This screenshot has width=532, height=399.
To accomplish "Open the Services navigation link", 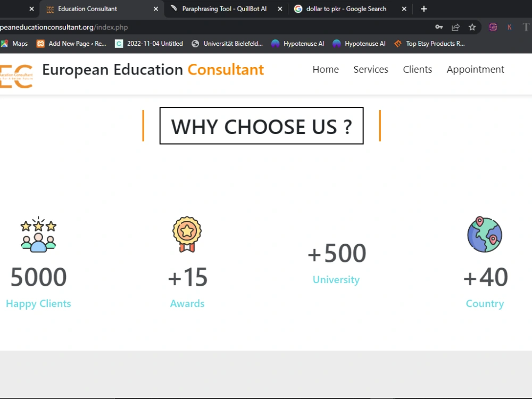I will click(x=370, y=69).
